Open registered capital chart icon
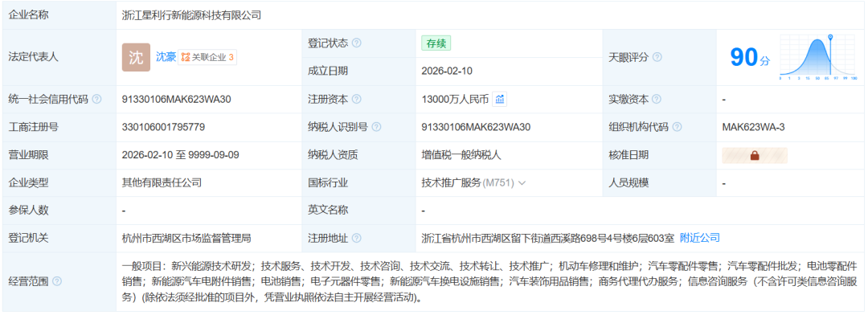Image resolution: width=868 pixels, height=315 pixels. [x=500, y=100]
